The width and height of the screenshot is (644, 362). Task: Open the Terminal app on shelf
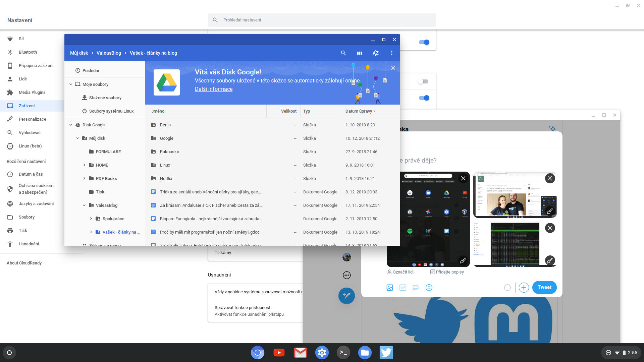click(x=343, y=353)
